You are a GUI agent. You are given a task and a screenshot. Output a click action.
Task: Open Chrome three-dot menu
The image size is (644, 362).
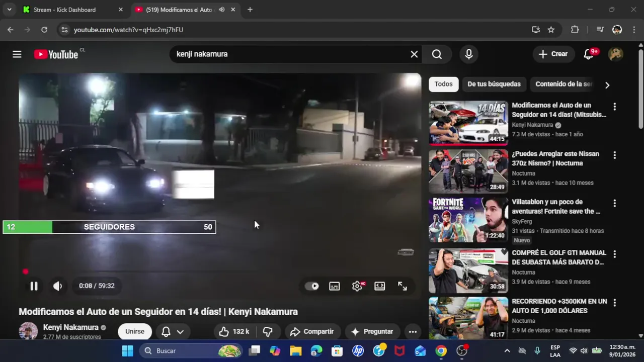pos(633,30)
